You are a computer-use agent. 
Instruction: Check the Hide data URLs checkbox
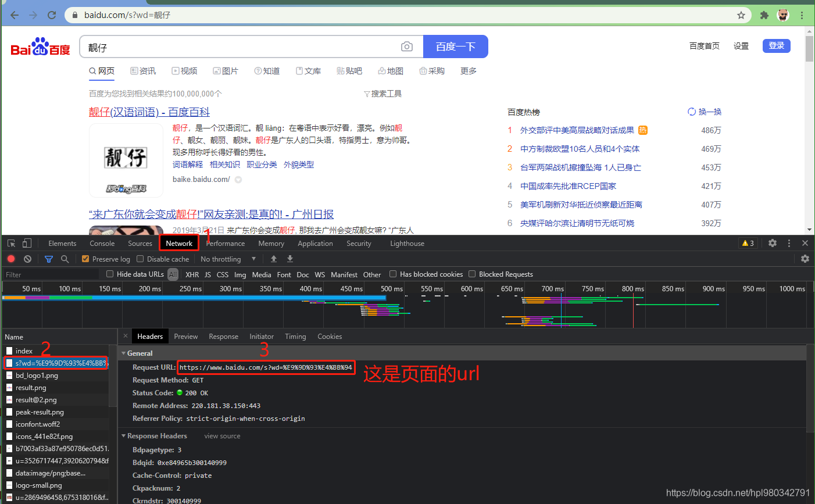(x=110, y=274)
